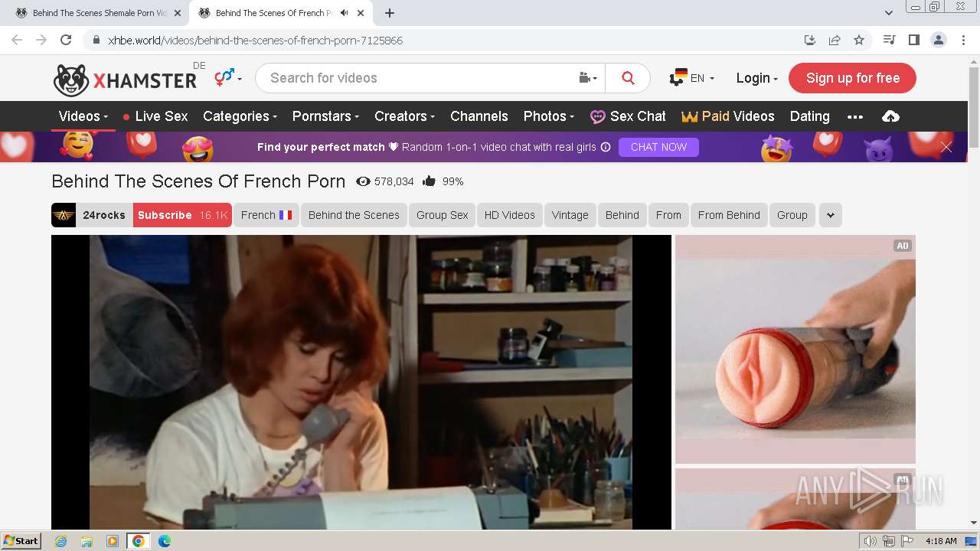This screenshot has height=551, width=980.
Task: Go to Channels
Action: [479, 116]
